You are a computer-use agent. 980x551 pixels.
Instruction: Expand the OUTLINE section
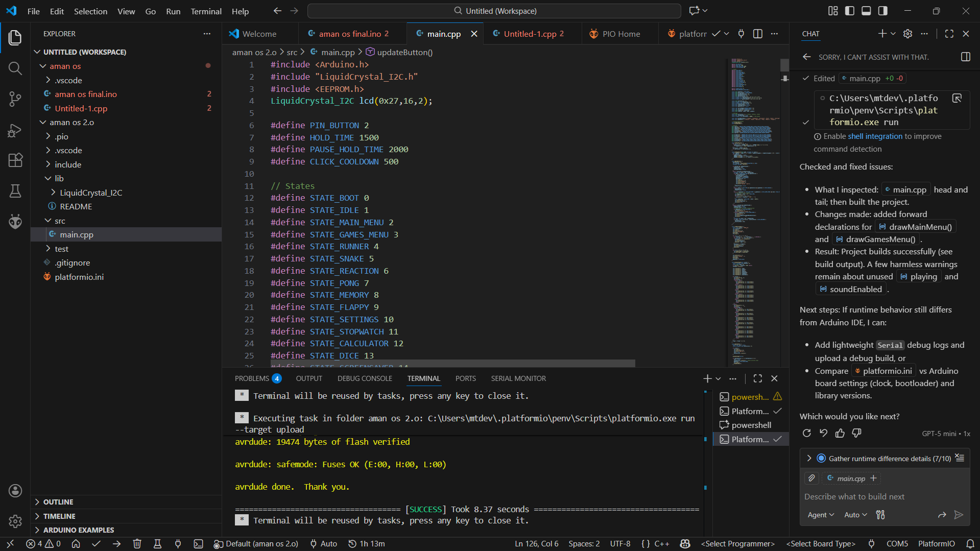[58, 502]
